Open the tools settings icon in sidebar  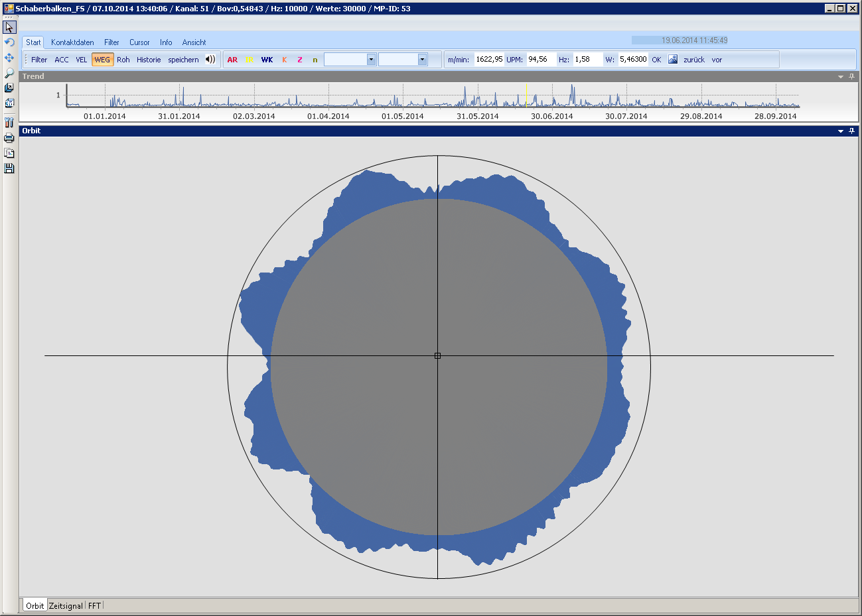tap(9, 123)
